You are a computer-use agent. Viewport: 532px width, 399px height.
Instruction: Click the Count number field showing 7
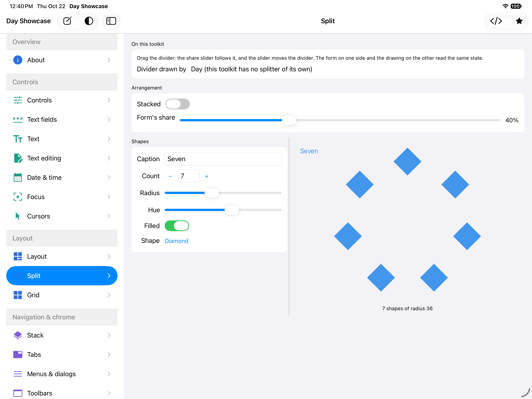tap(188, 176)
